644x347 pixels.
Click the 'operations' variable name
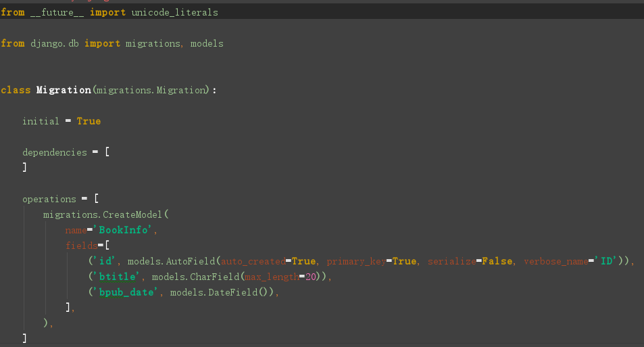49,200
